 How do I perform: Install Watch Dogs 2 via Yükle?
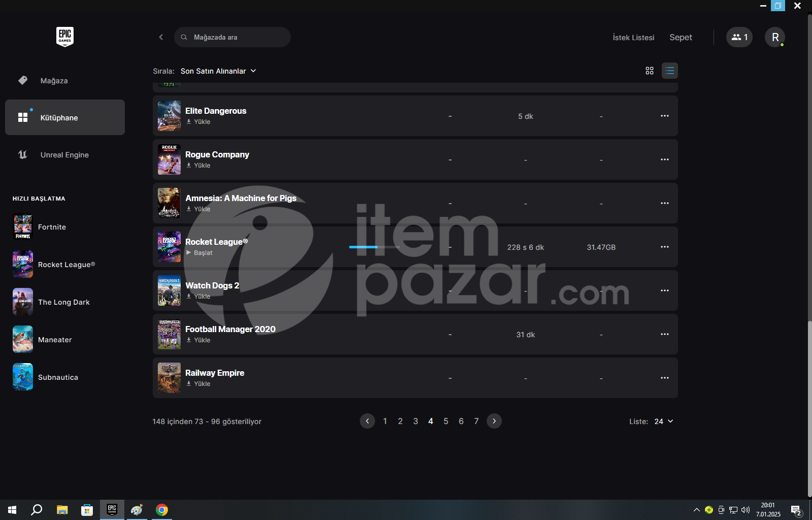point(198,297)
